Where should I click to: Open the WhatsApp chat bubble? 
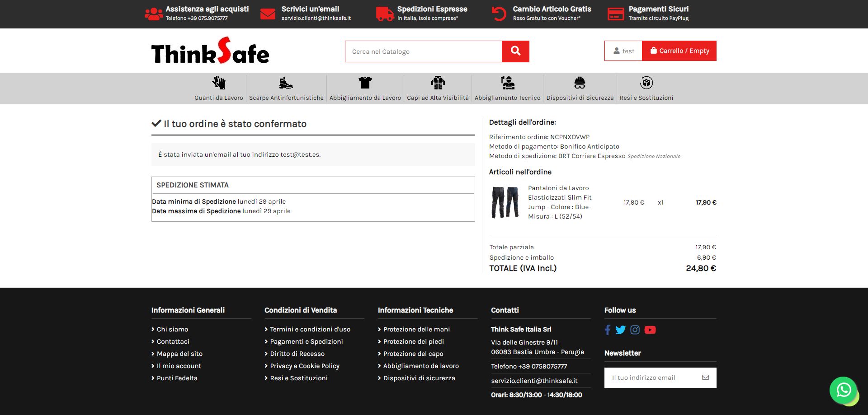click(x=844, y=390)
